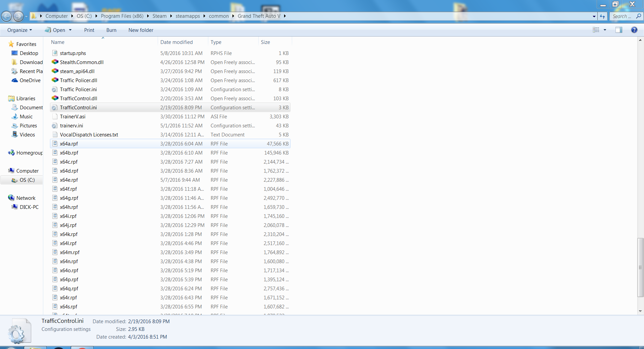Expand the arrow after common breadcrumb

pos(233,16)
